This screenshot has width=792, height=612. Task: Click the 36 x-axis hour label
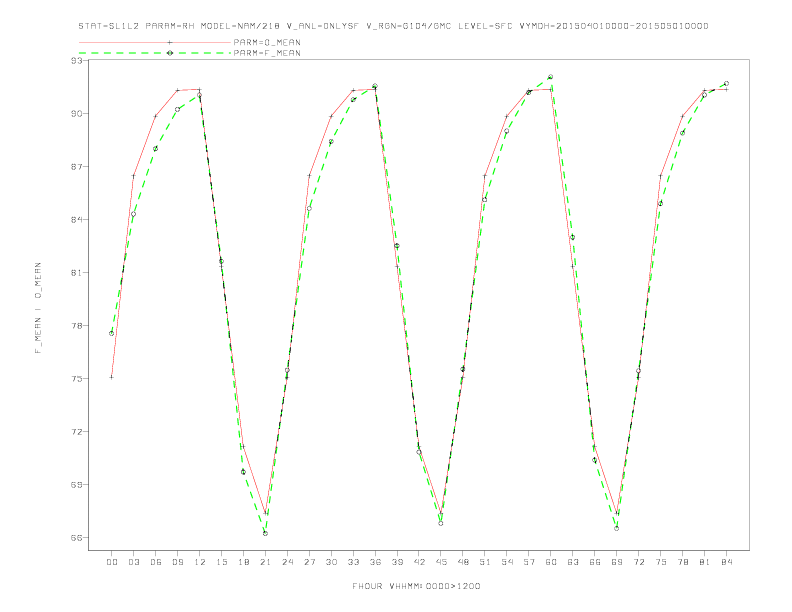coord(375,562)
